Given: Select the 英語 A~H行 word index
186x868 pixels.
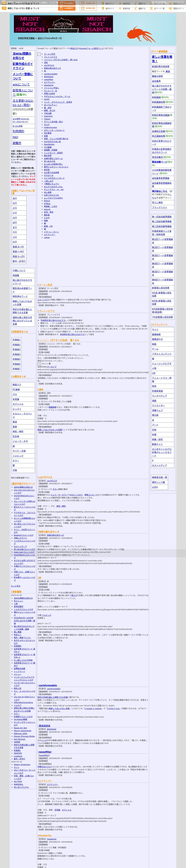Looking at the screenshot, I should (x=18, y=247).
